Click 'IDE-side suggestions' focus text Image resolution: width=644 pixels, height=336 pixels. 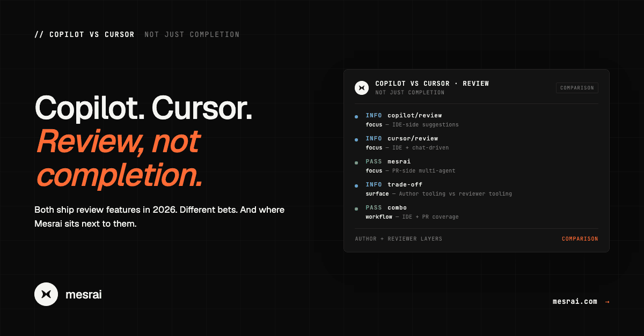[426, 125]
